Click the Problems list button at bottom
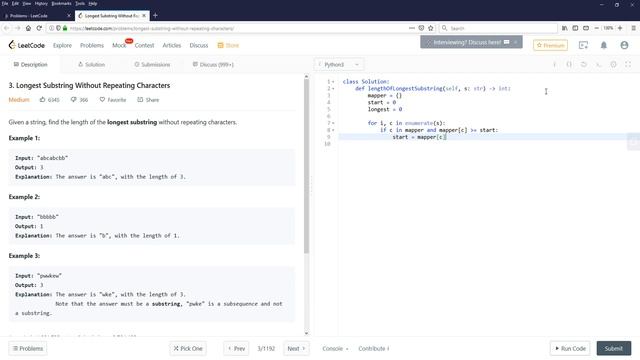 point(28,348)
